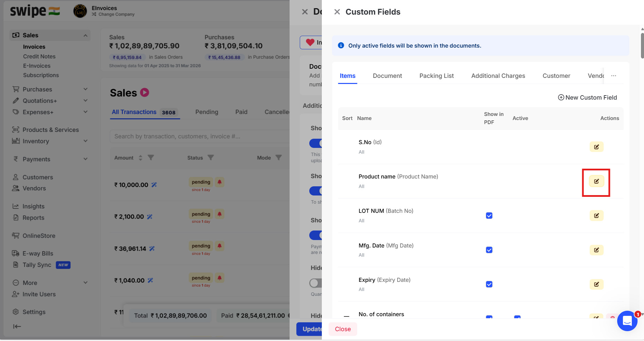The width and height of the screenshot is (644, 341).
Task: Click the info icon in the notice banner
Action: point(341,46)
